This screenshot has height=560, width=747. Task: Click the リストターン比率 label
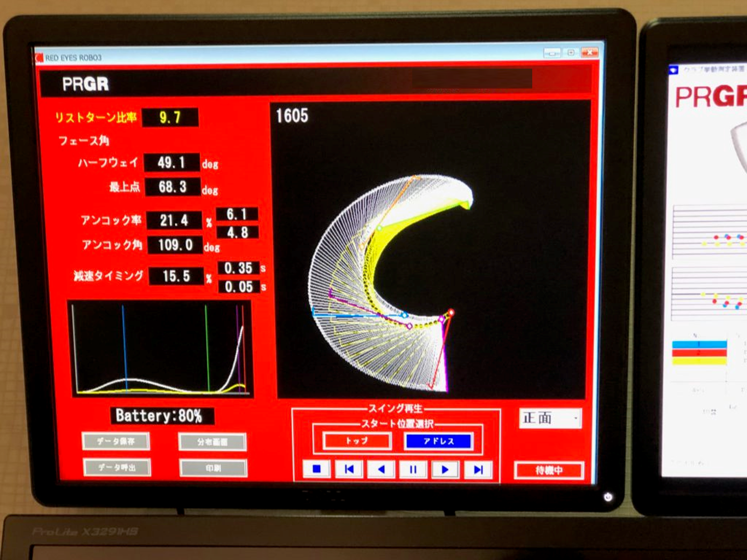96,117
